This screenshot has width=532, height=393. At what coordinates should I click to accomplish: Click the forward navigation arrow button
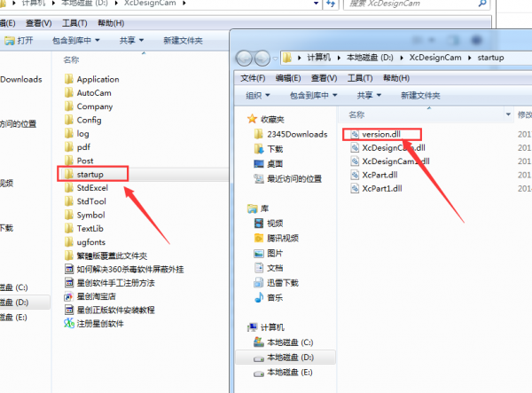262,59
